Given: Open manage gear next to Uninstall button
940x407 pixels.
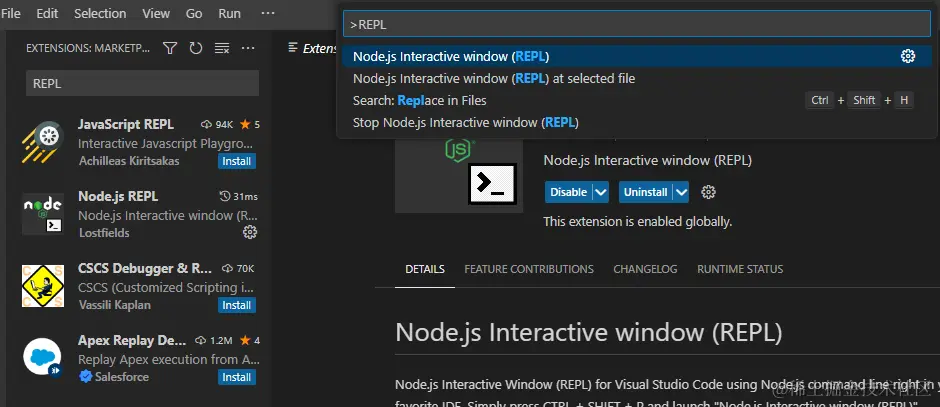Looking at the screenshot, I should pos(709,192).
